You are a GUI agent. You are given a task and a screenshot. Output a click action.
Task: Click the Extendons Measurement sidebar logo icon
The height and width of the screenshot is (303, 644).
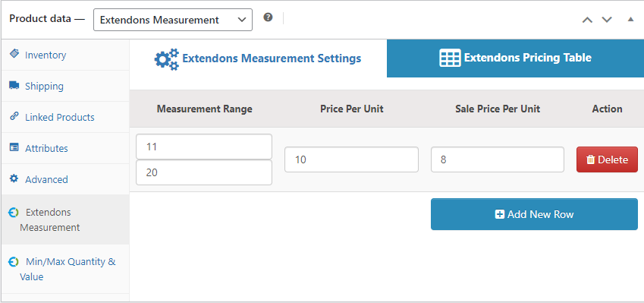pyautogui.click(x=14, y=212)
